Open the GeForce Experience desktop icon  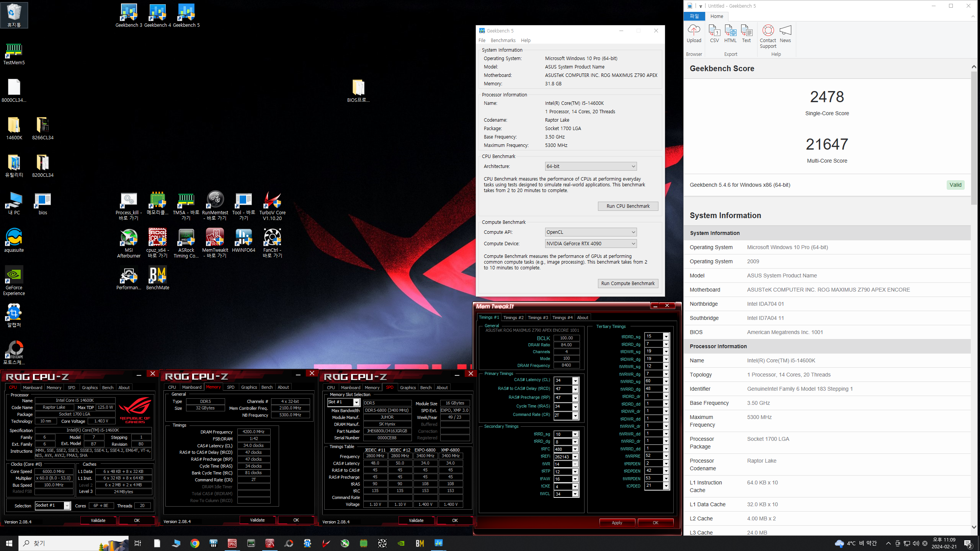(x=14, y=280)
